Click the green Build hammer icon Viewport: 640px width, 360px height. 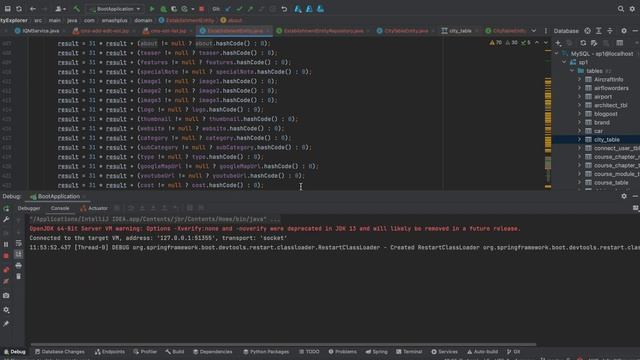(x=76, y=9)
